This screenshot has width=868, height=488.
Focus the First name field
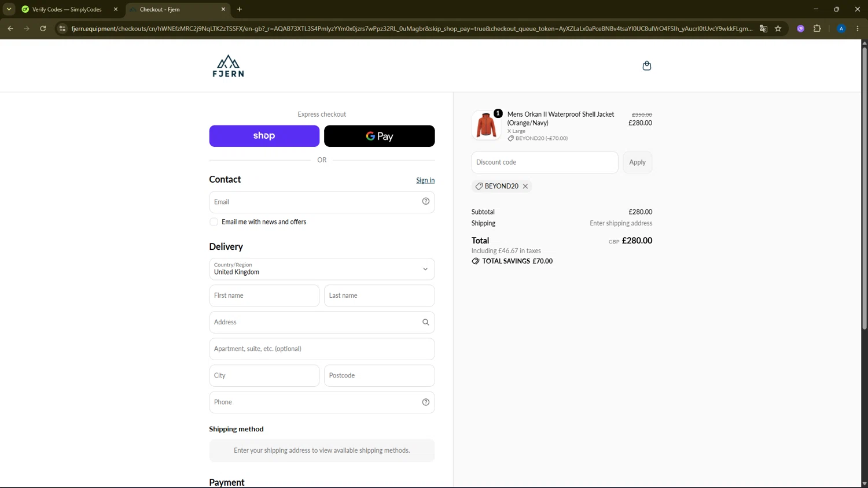(264, 295)
